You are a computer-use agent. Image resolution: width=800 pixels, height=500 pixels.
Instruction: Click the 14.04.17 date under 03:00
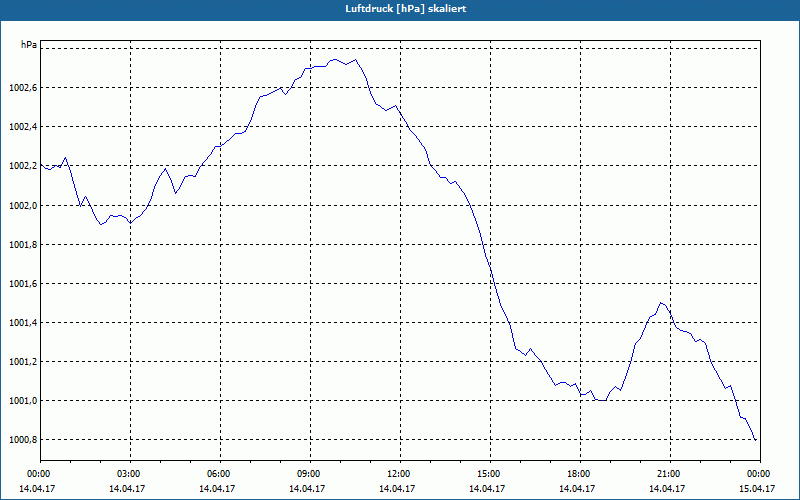pos(127,488)
